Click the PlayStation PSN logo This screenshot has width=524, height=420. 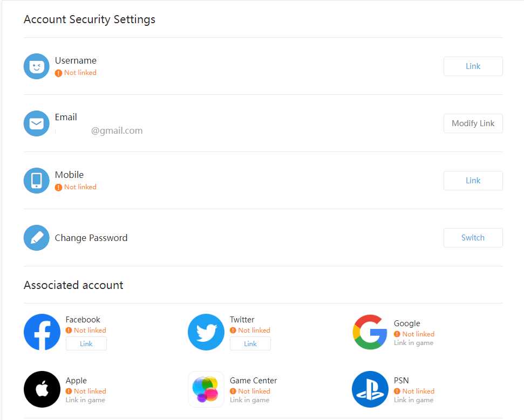point(370,389)
